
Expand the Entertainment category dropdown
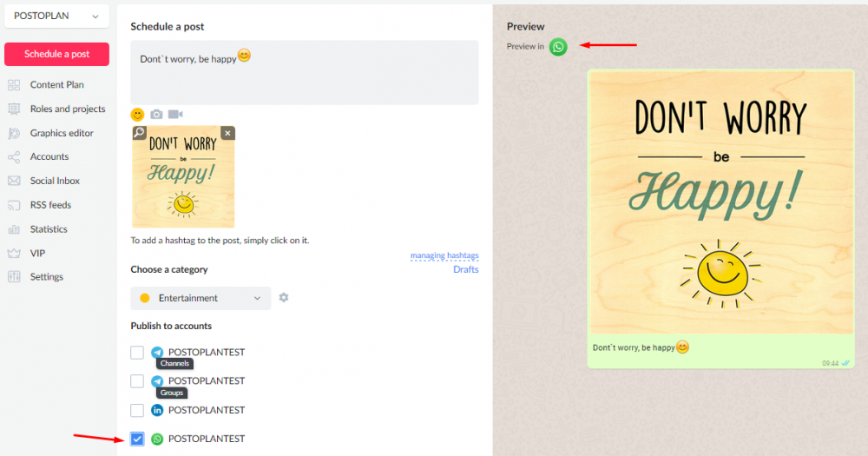tap(201, 298)
